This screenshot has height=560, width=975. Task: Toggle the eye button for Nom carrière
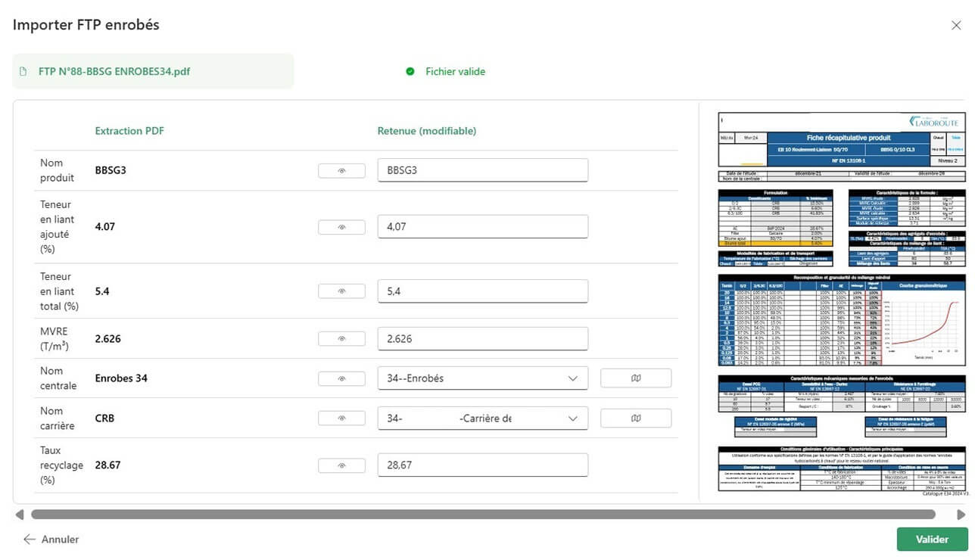(x=341, y=418)
